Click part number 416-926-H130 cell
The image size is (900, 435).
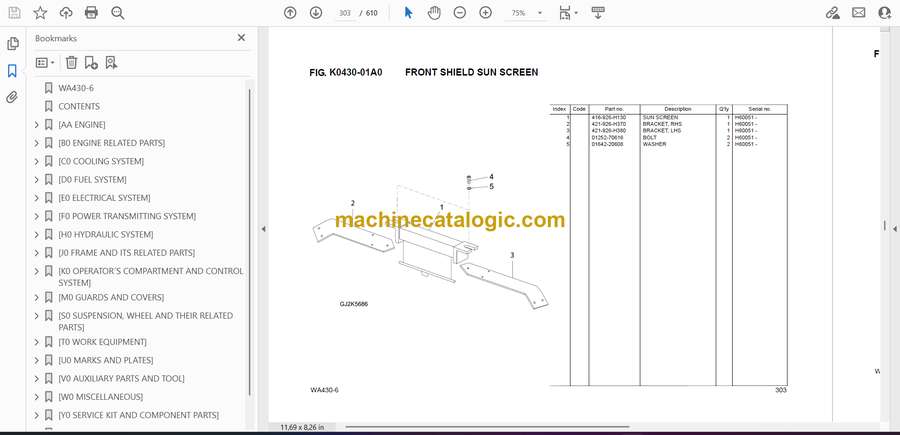[609, 117]
